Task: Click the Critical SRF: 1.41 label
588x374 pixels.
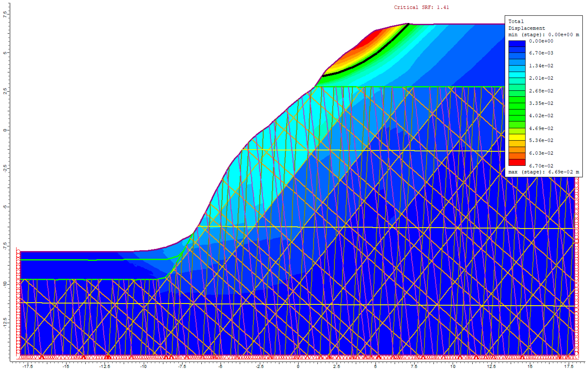Action: [421, 7]
